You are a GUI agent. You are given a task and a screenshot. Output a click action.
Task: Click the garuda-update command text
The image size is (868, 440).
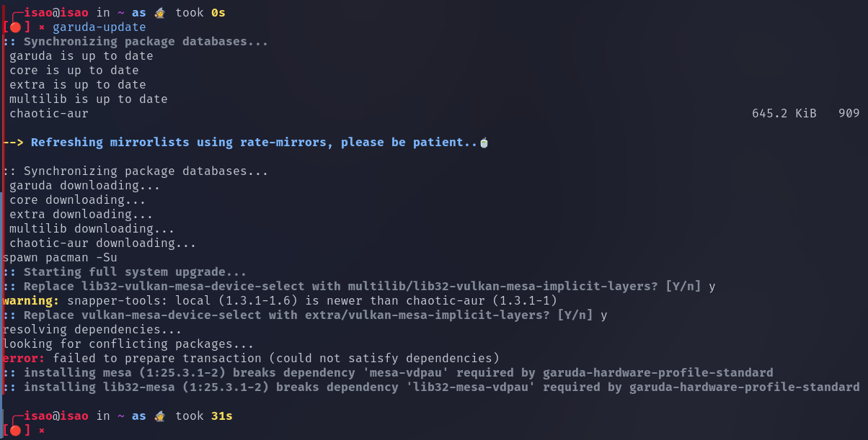[x=99, y=27]
